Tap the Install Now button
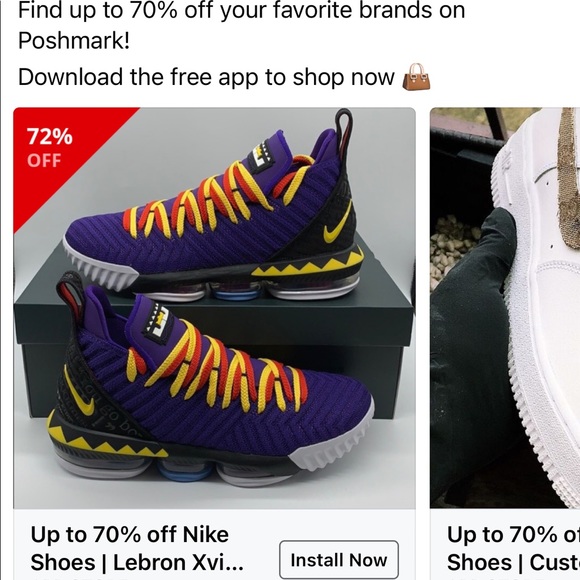This screenshot has height=580, width=580. coord(339,560)
